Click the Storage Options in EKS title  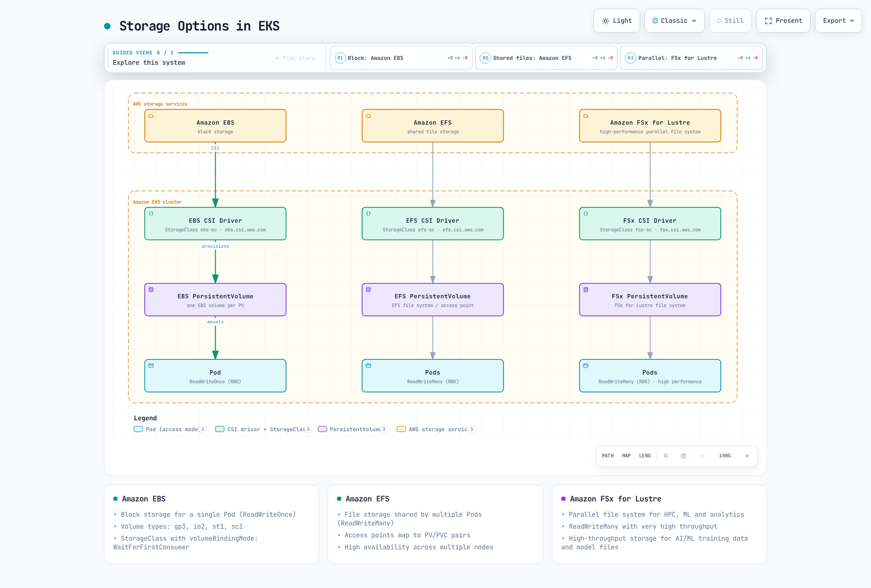pos(199,26)
